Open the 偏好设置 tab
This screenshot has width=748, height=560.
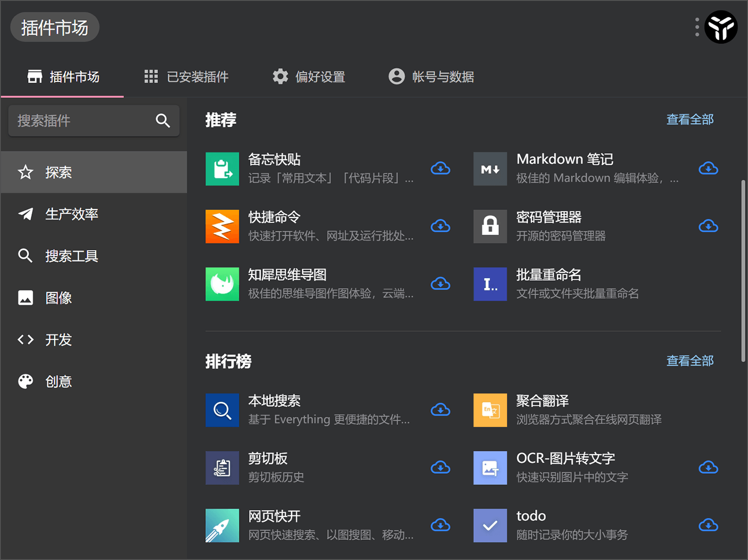click(309, 77)
